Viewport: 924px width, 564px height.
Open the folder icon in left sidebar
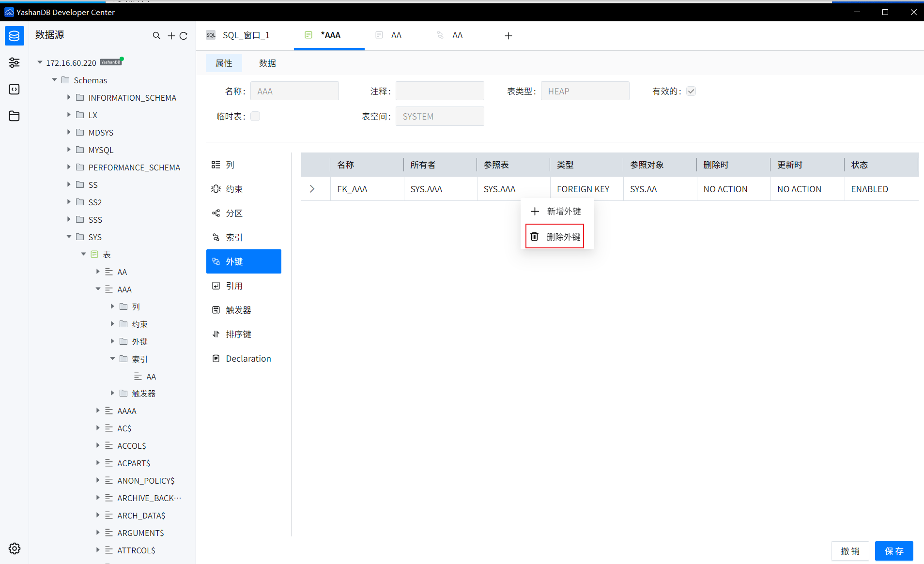point(14,116)
